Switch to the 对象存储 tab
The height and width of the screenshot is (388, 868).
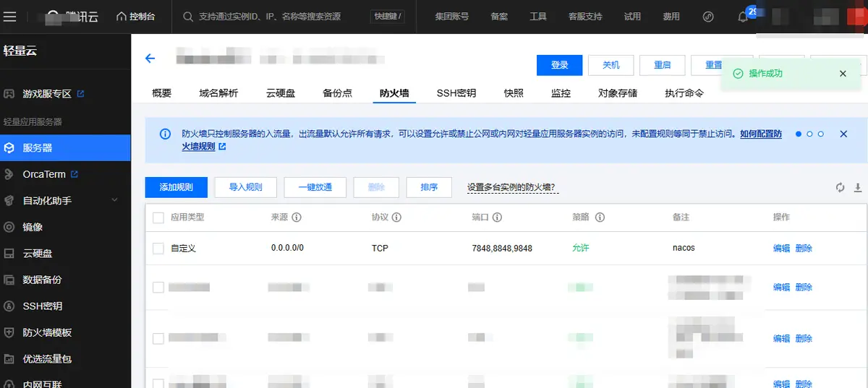tap(618, 93)
